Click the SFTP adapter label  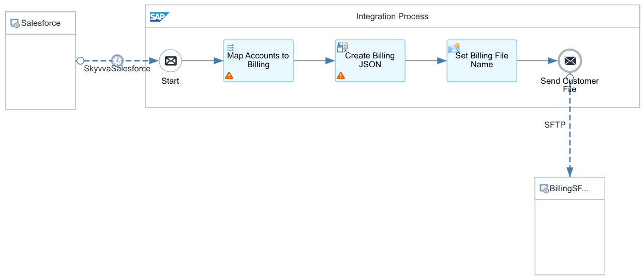555,125
